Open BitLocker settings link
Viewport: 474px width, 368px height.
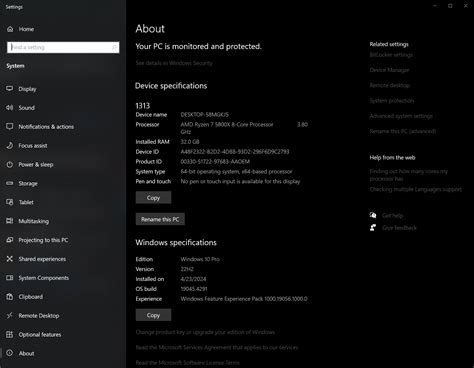pyautogui.click(x=391, y=55)
